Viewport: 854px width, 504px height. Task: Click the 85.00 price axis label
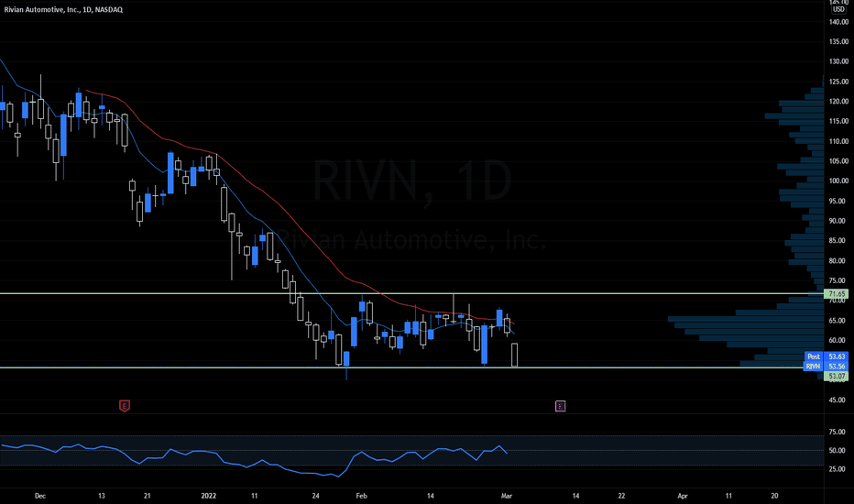point(838,240)
